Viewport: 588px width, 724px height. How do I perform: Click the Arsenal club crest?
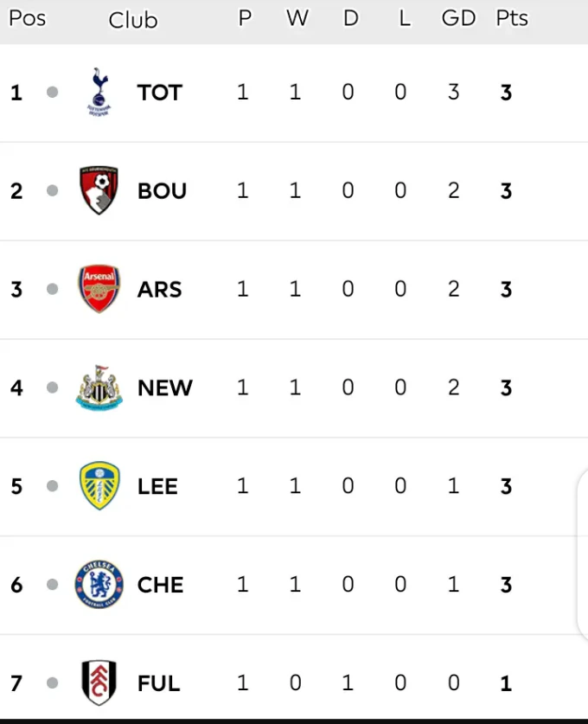pos(99,289)
